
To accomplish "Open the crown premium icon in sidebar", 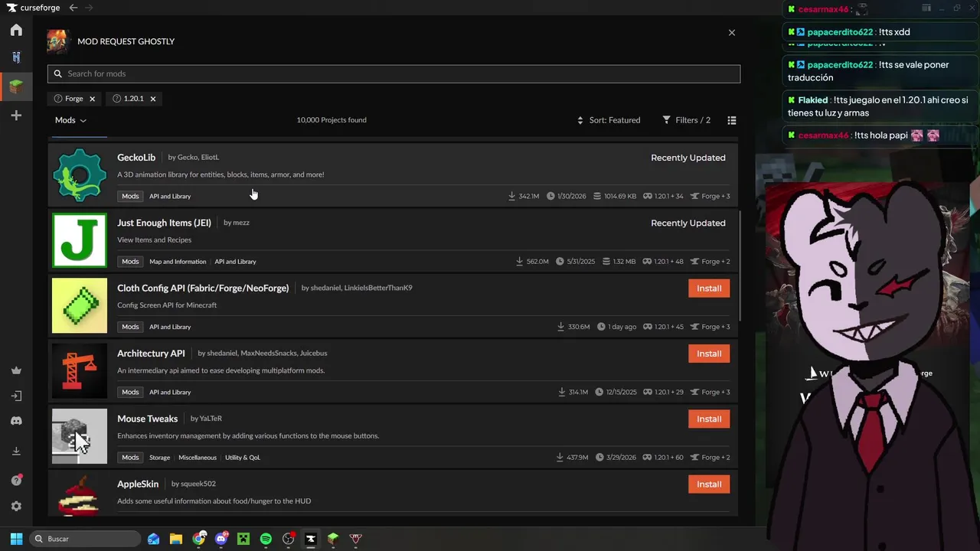I will 16,370.
